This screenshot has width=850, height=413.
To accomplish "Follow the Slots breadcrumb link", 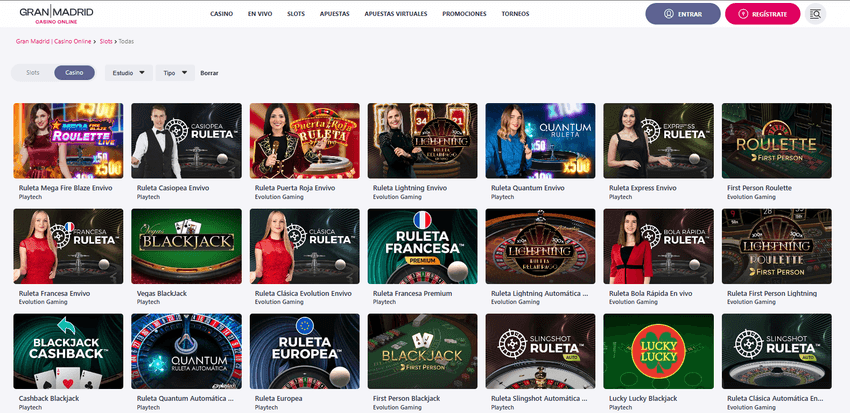I will click(106, 41).
